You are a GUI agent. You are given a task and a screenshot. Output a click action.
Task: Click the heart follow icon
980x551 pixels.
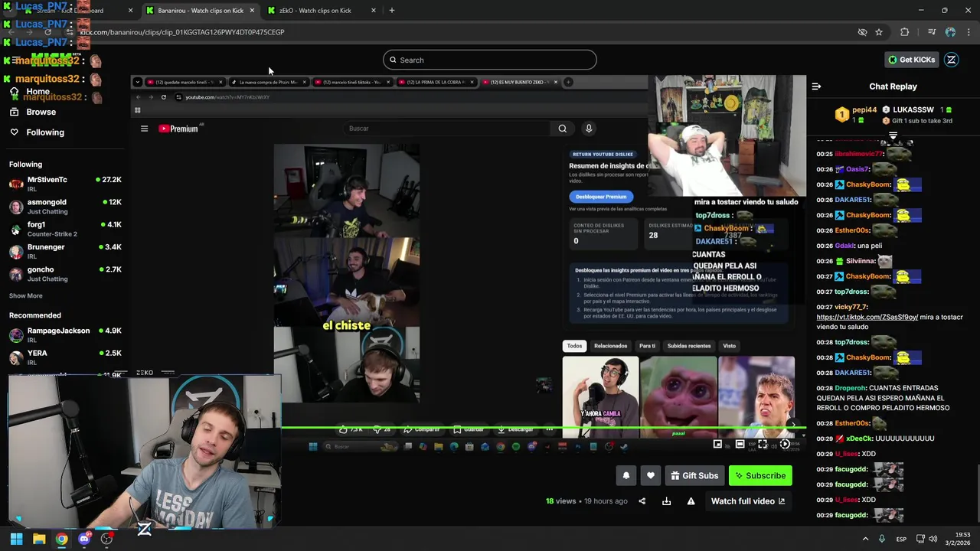point(651,476)
